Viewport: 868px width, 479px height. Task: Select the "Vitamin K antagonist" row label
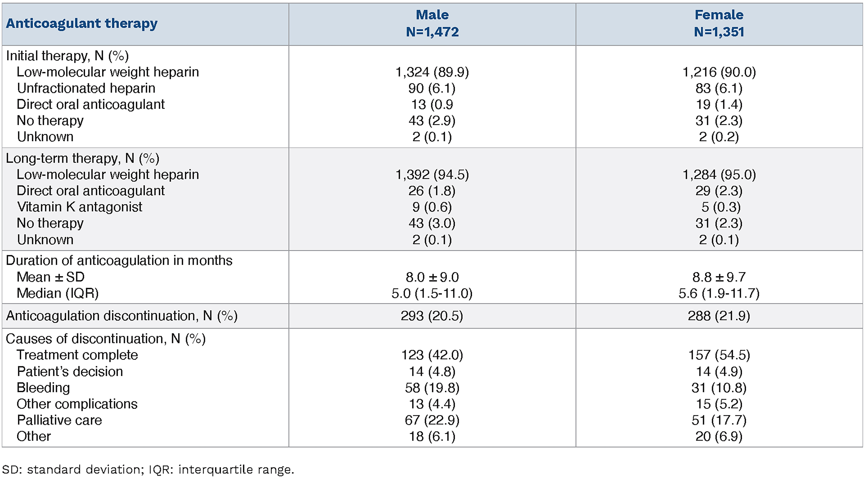80,207
